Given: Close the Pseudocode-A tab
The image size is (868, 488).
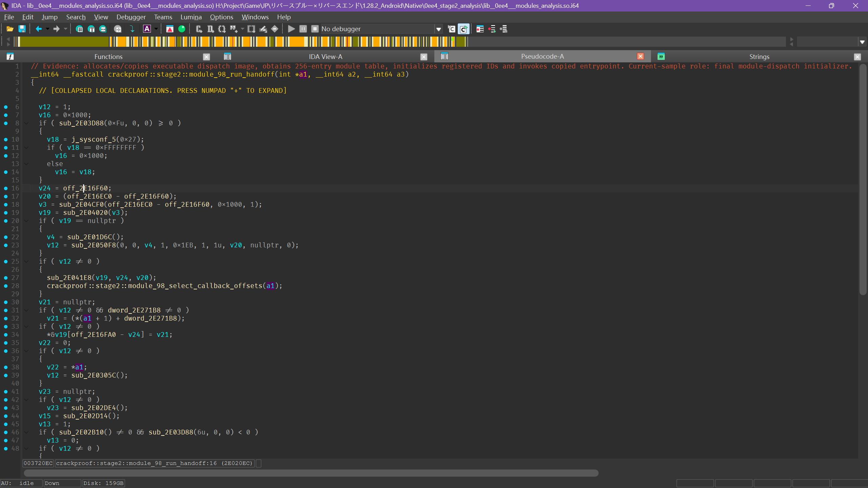Looking at the screenshot, I should click(x=640, y=57).
